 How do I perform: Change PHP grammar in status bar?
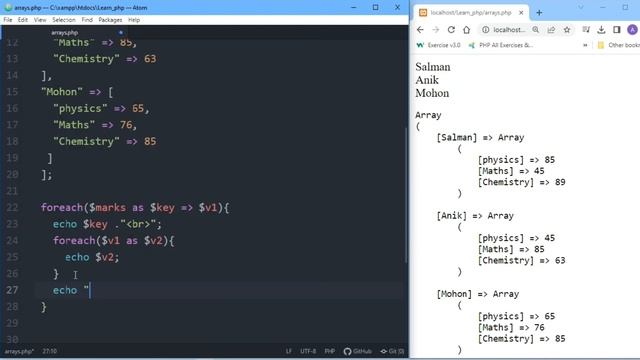[x=330, y=351]
